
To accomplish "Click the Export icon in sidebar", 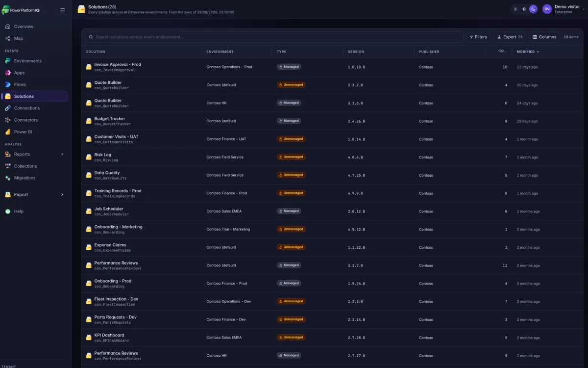I will tap(8, 195).
